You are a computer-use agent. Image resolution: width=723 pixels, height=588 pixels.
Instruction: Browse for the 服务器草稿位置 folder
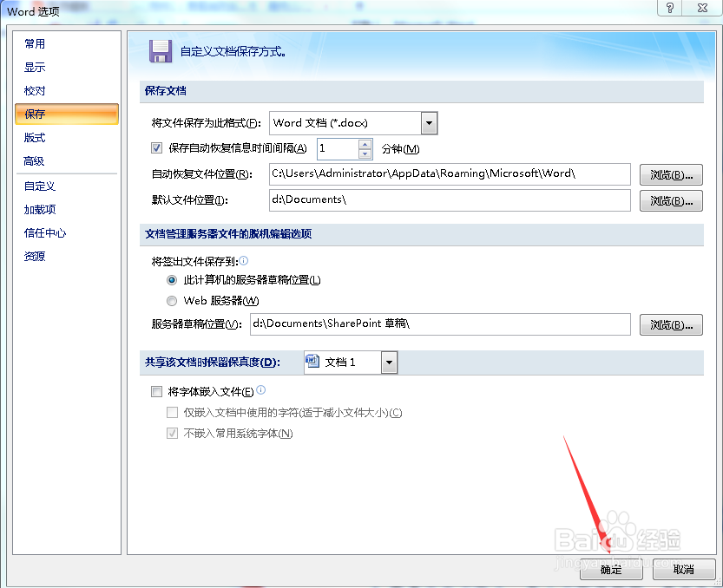click(x=671, y=325)
